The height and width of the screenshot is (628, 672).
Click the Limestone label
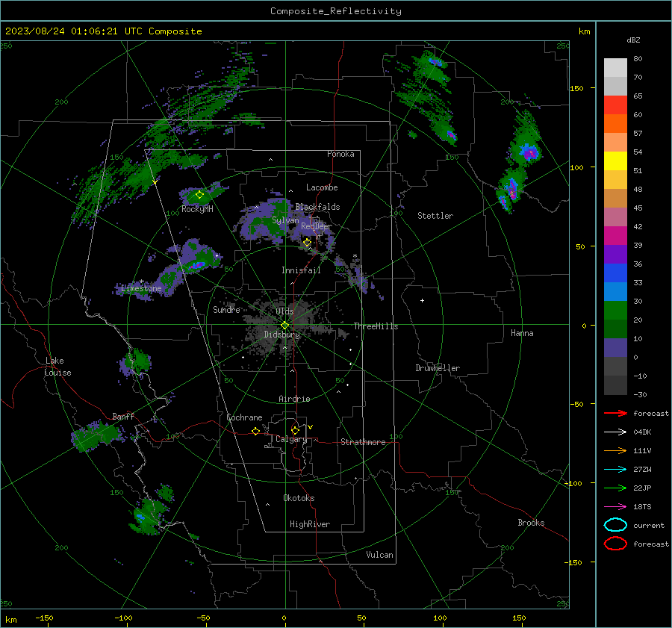[x=141, y=288]
